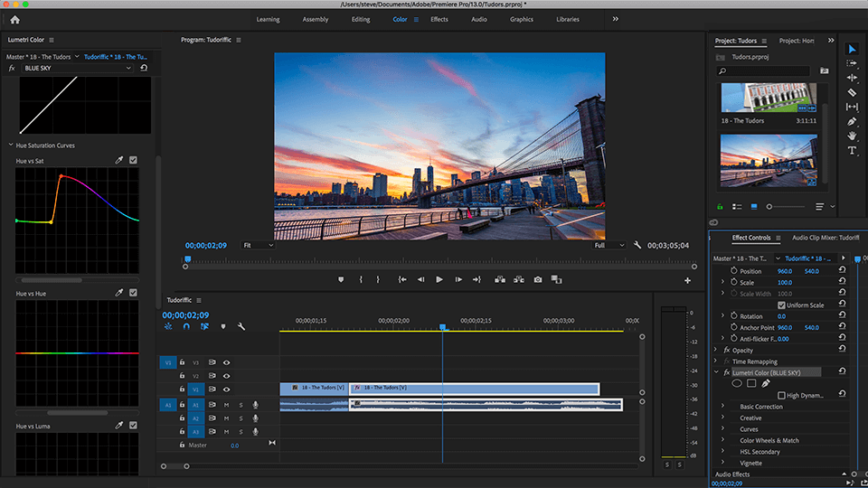868x488 pixels.
Task: Expand Opacity effect property
Action: (x=716, y=351)
